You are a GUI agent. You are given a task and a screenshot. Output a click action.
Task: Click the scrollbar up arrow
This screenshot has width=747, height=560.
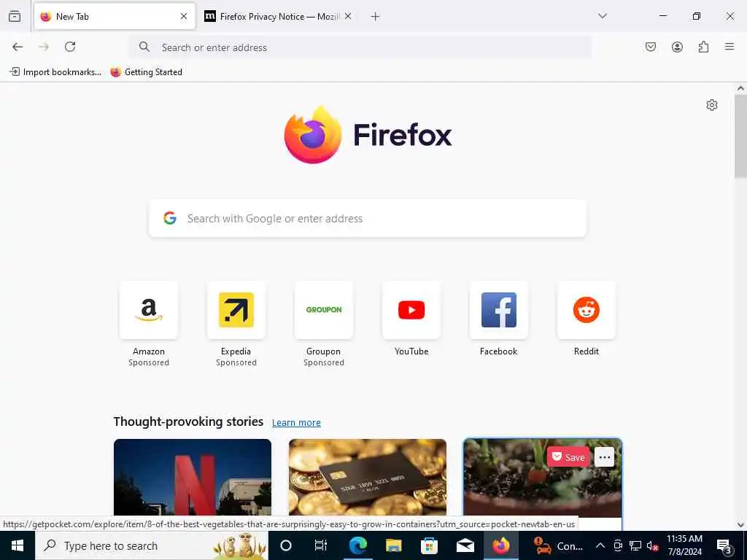[740, 88]
